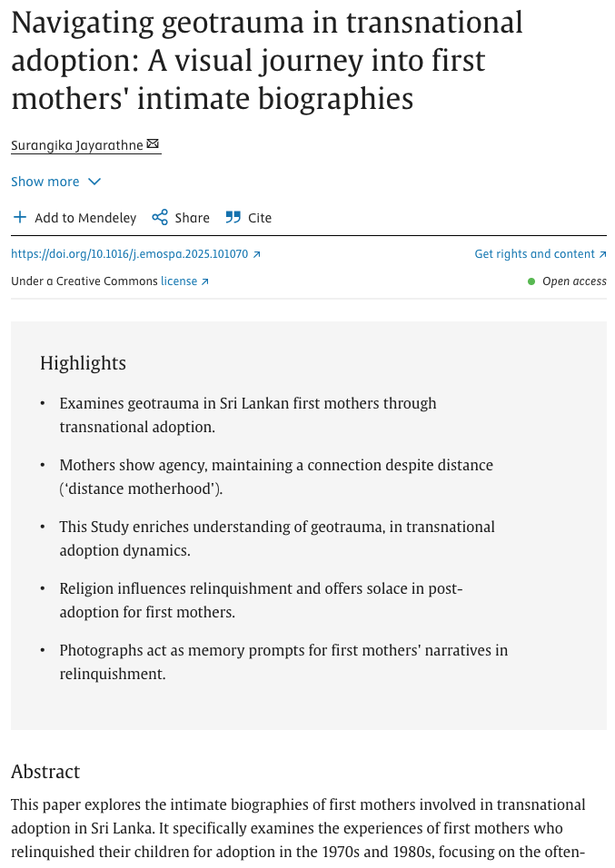Click the plus icon for Add to Mendeley
Viewport: 615px width, 868px height.
click(20, 217)
